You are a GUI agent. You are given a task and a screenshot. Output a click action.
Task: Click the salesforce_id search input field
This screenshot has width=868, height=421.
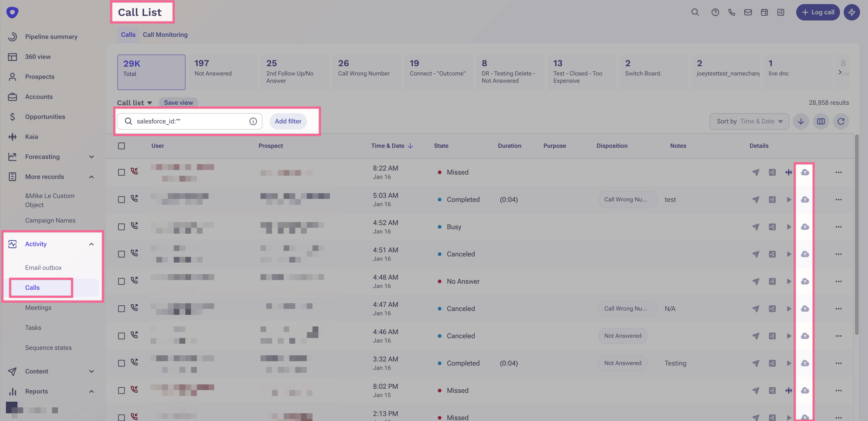click(189, 121)
